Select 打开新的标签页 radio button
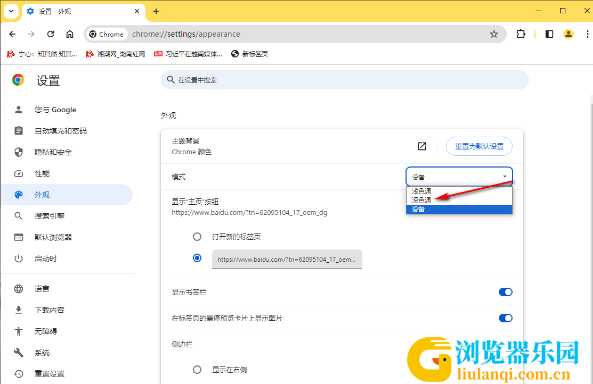Viewport: 593px width, 384px height. click(x=197, y=237)
